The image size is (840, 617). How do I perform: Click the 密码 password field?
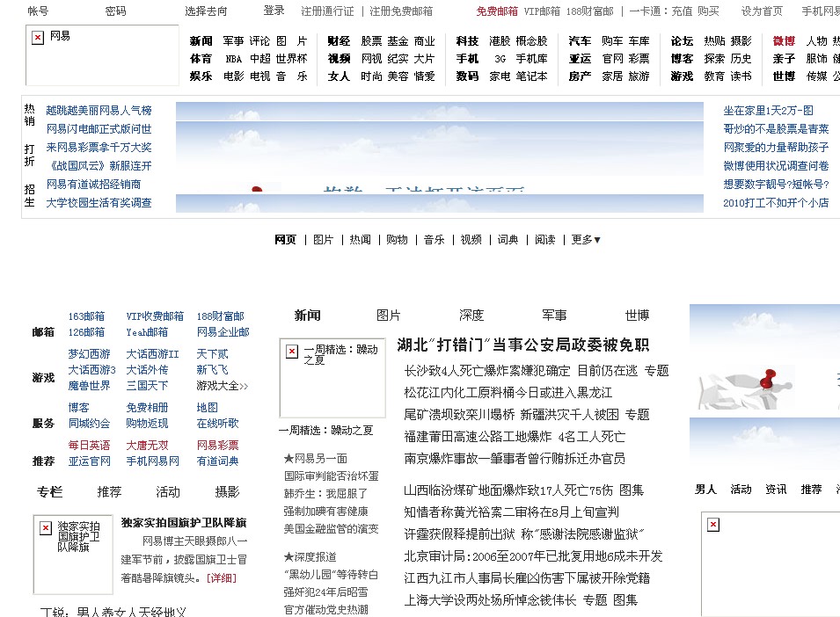click(x=116, y=11)
